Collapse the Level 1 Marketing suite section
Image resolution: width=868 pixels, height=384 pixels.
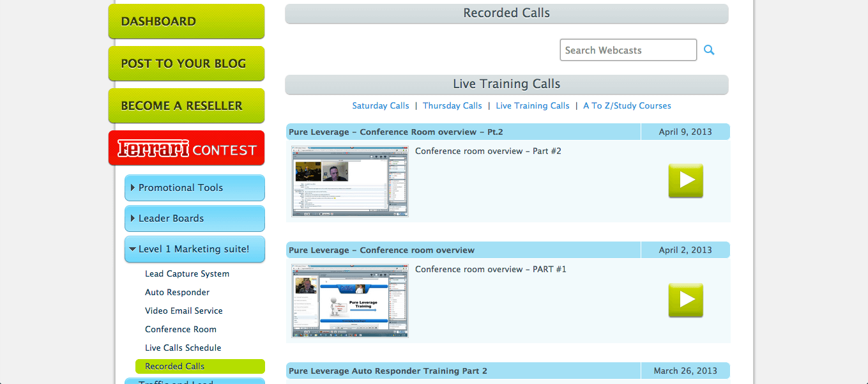pos(195,249)
